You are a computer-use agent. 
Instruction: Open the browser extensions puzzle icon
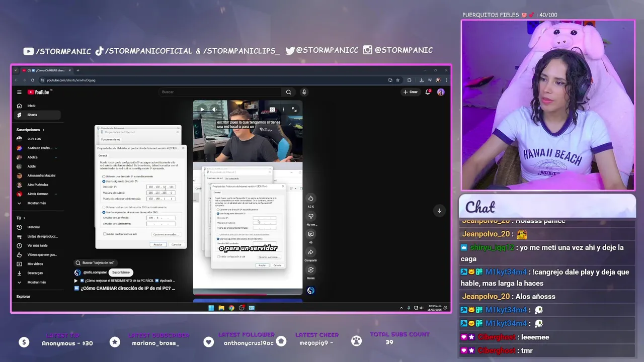click(409, 80)
